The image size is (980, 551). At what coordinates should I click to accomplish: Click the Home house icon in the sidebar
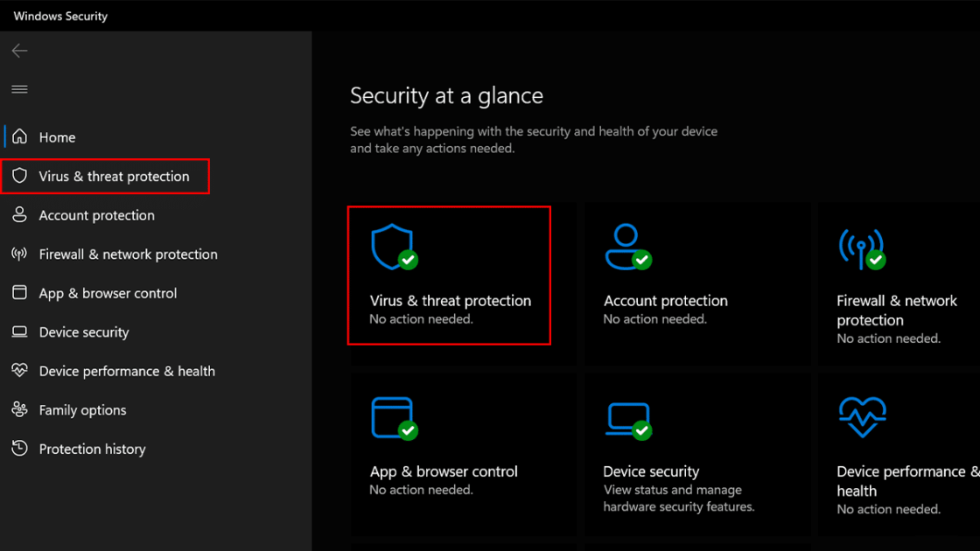tap(19, 136)
